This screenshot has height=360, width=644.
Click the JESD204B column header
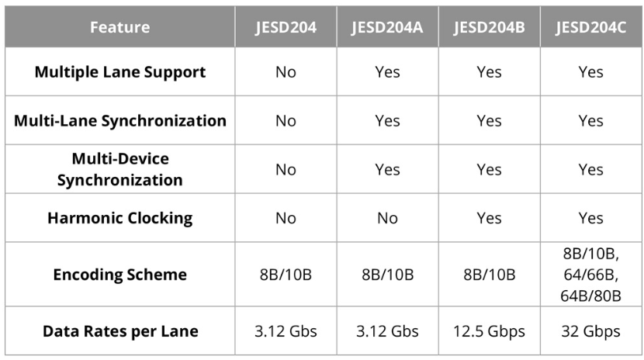point(489,27)
